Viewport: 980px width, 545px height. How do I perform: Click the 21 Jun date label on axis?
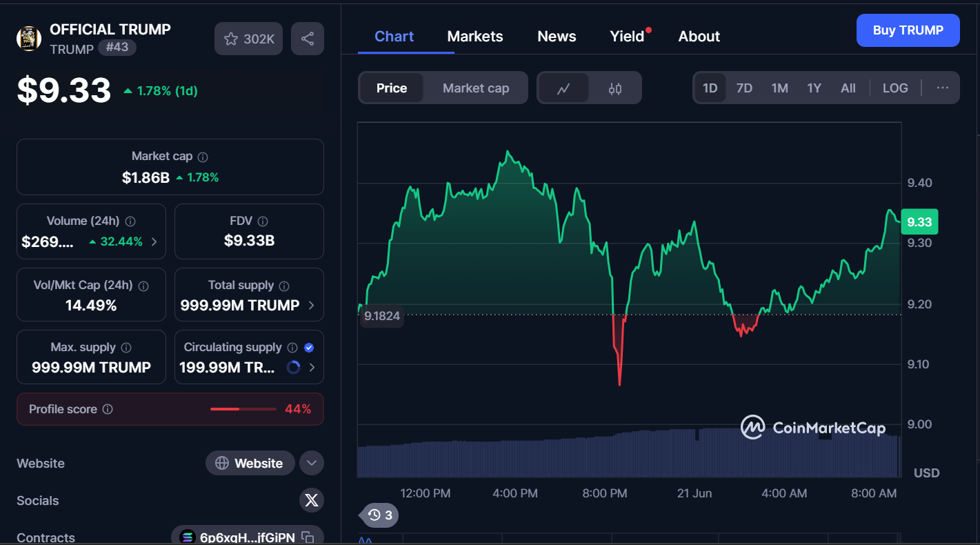[694, 493]
